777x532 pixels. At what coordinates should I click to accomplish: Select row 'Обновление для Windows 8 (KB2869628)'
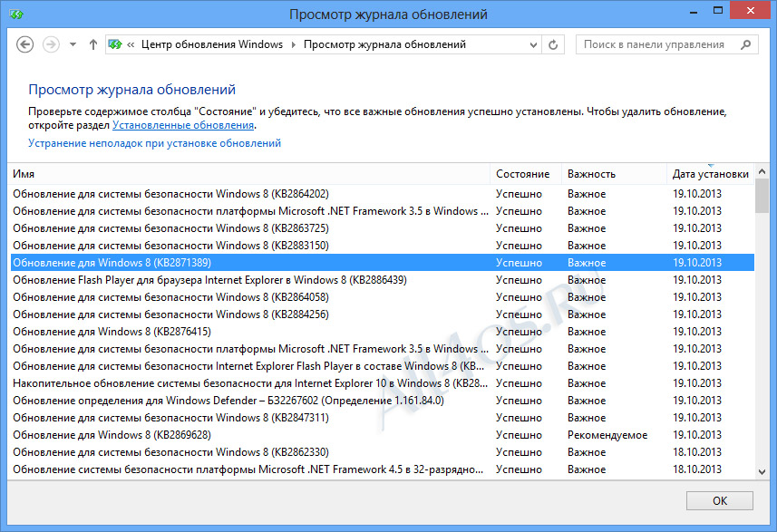[x=382, y=435]
